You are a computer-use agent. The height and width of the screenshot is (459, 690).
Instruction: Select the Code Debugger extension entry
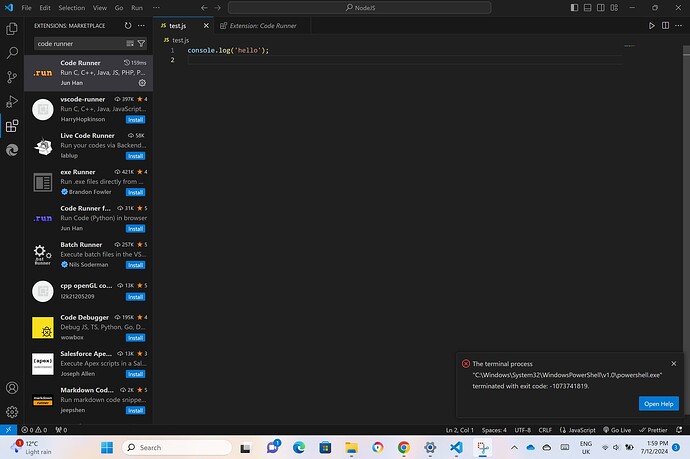point(88,327)
